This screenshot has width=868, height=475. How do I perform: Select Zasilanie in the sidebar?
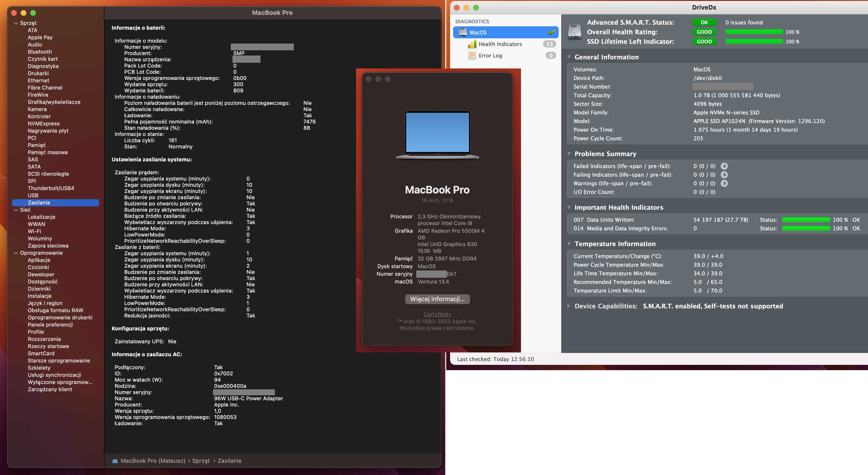56,203
